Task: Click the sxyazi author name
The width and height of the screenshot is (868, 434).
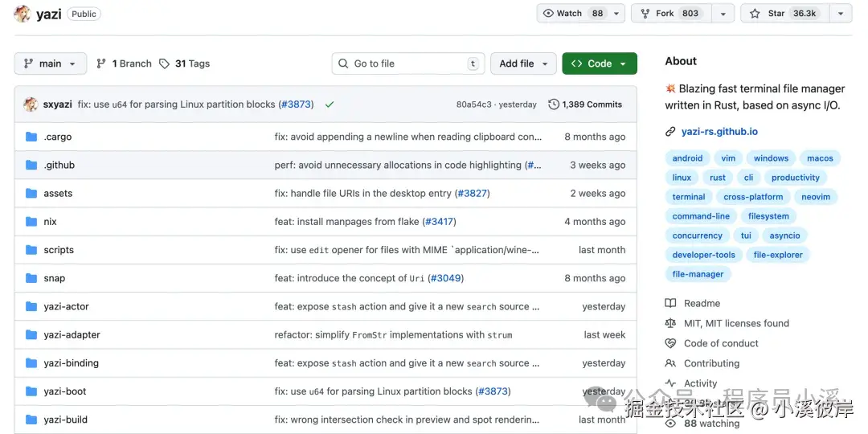Action: pos(58,104)
